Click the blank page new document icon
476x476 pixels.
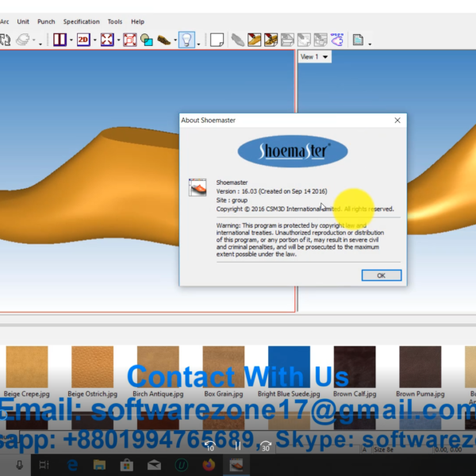216,40
